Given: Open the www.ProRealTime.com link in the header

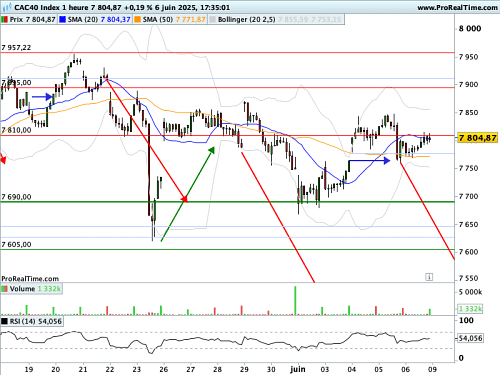Looking at the screenshot, I should tap(457, 7).
